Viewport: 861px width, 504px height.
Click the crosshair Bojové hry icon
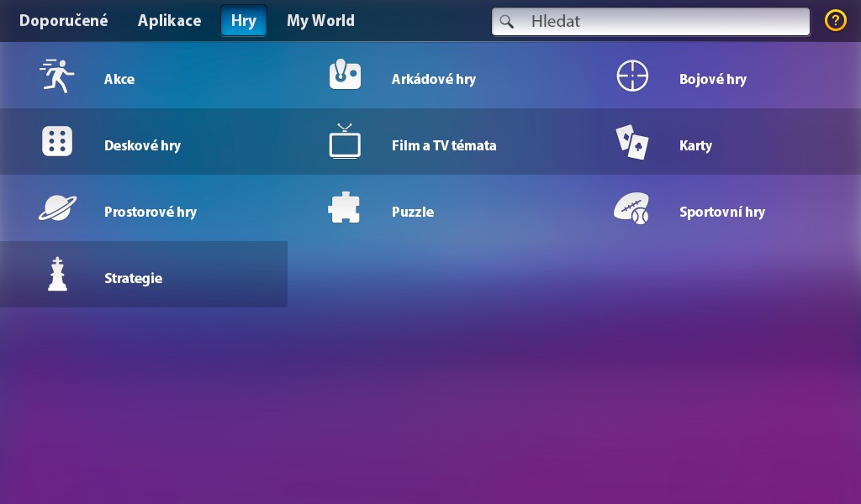632,76
